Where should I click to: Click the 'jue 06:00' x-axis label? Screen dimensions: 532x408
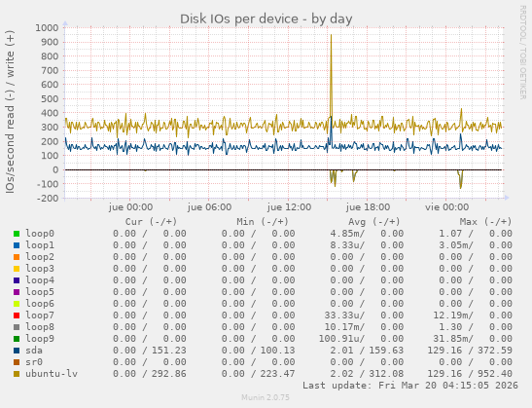209,207
